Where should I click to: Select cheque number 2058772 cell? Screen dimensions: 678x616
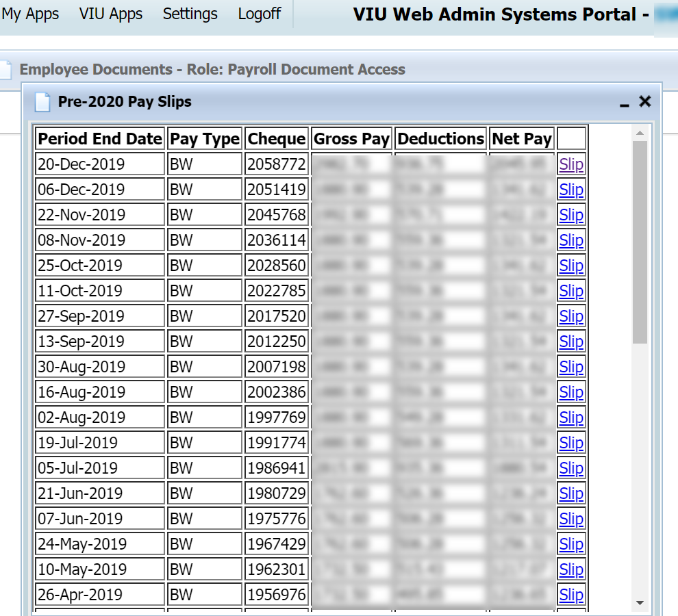[276, 164]
